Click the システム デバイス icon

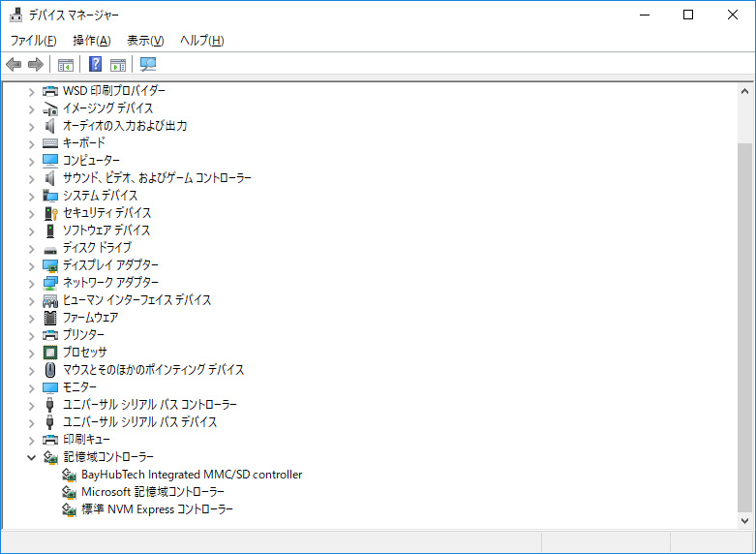(50, 196)
